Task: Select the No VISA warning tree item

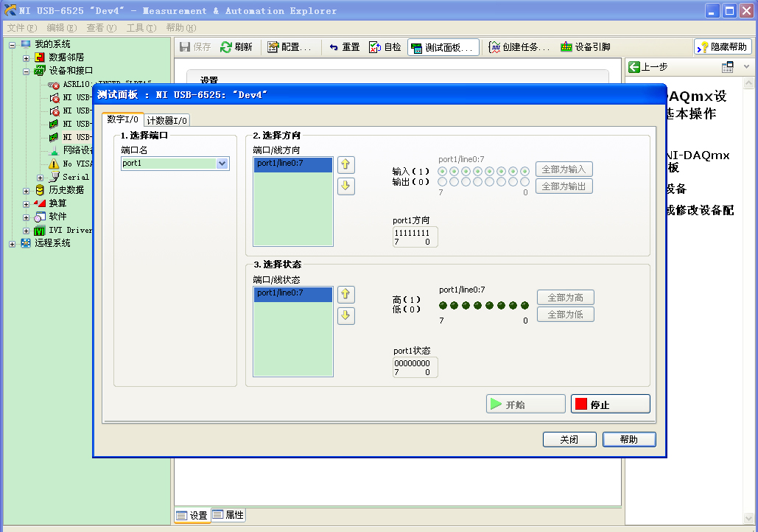Action: point(70,164)
